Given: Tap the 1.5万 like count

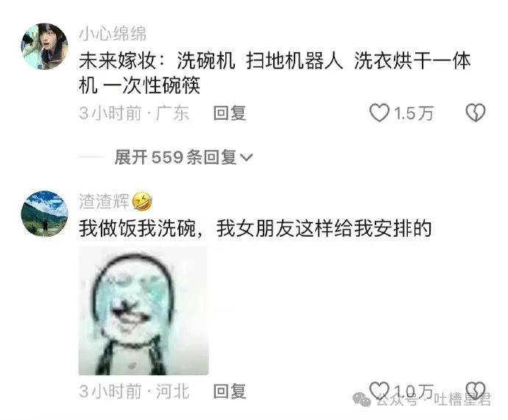Looking at the screenshot, I should pyautogui.click(x=414, y=113).
